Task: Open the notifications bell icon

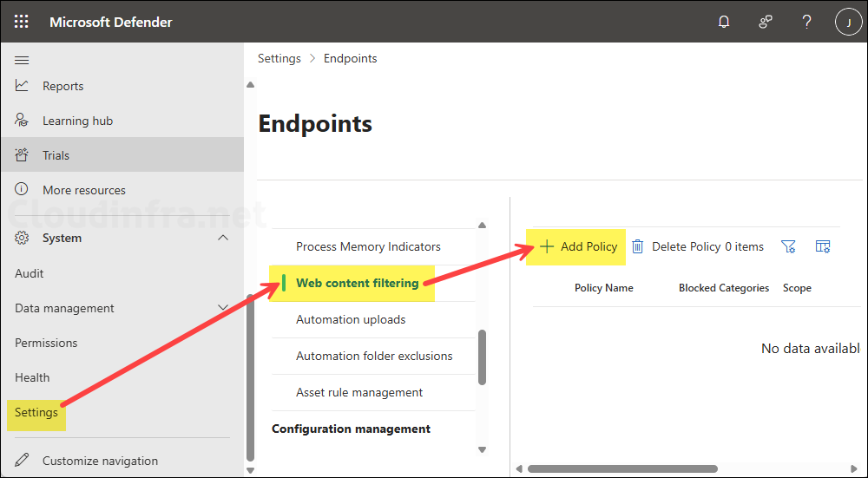Action: pos(724,22)
